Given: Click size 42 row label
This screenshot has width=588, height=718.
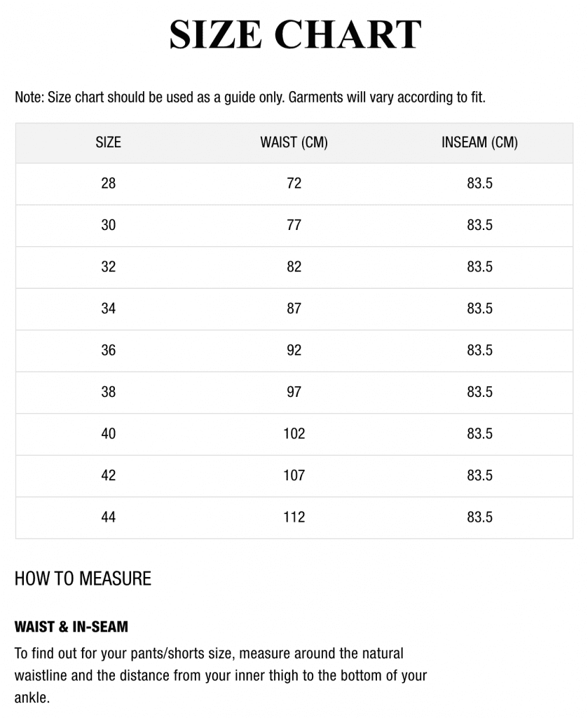Looking at the screenshot, I should click(x=109, y=475).
